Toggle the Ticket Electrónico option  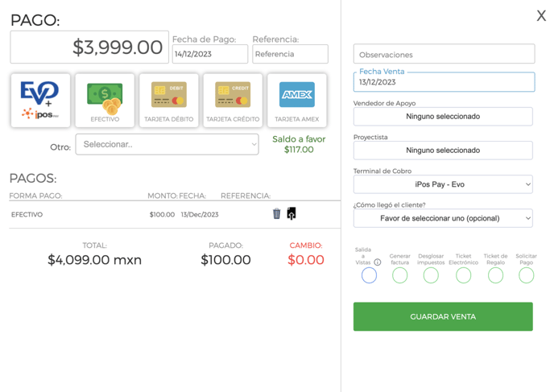point(463,275)
